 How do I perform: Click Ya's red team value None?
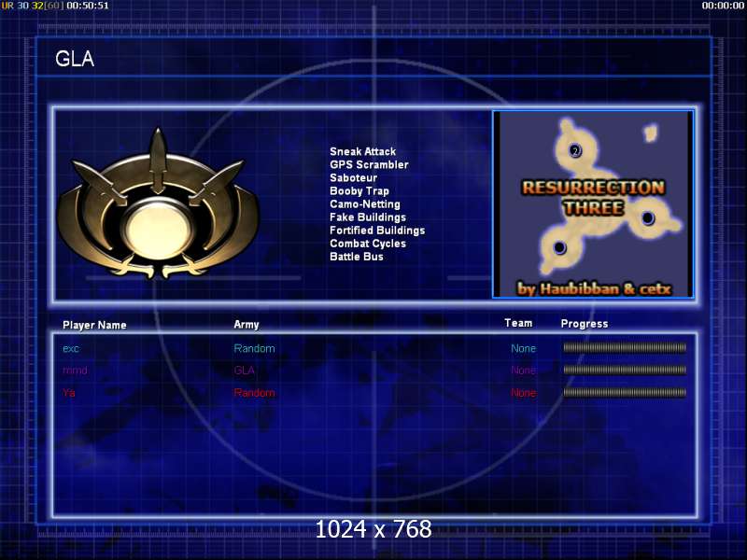pyautogui.click(x=523, y=393)
